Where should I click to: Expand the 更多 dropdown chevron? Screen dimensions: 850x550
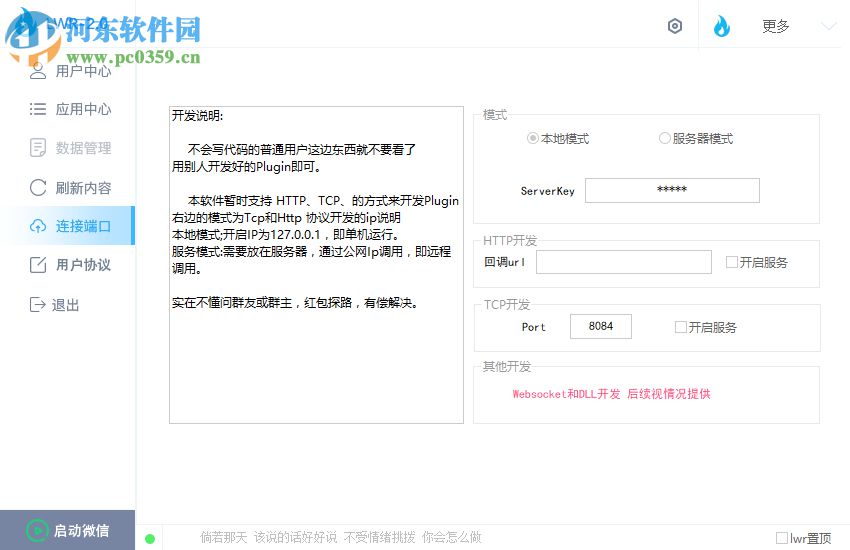(828, 26)
